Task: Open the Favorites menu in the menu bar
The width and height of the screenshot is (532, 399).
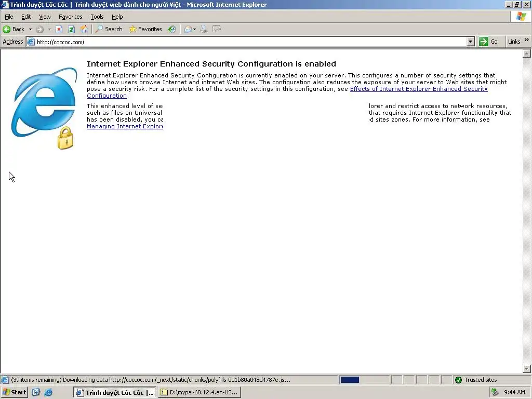Action: [70, 17]
